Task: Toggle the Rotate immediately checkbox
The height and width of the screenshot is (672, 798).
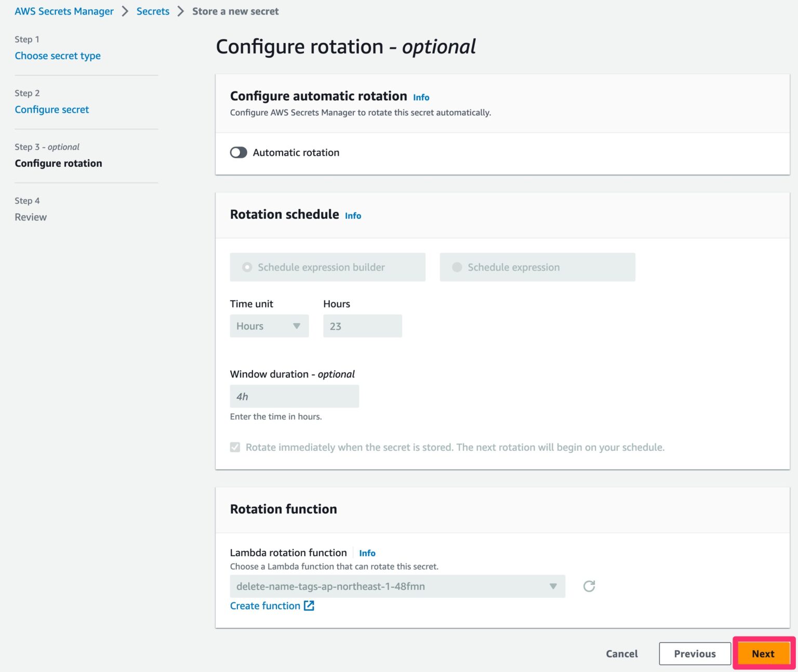Action: pos(235,447)
